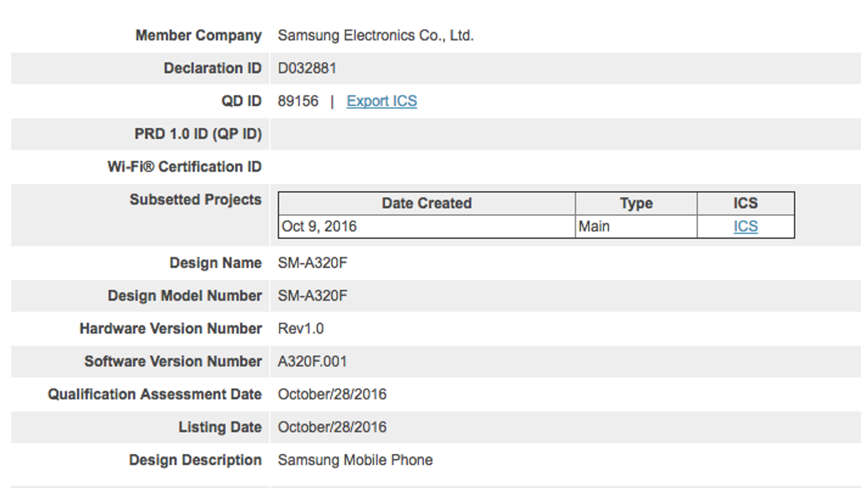Click the PRD 1.0 ID (QP ID) label
The height and width of the screenshot is (488, 868).
pyautogui.click(x=197, y=134)
